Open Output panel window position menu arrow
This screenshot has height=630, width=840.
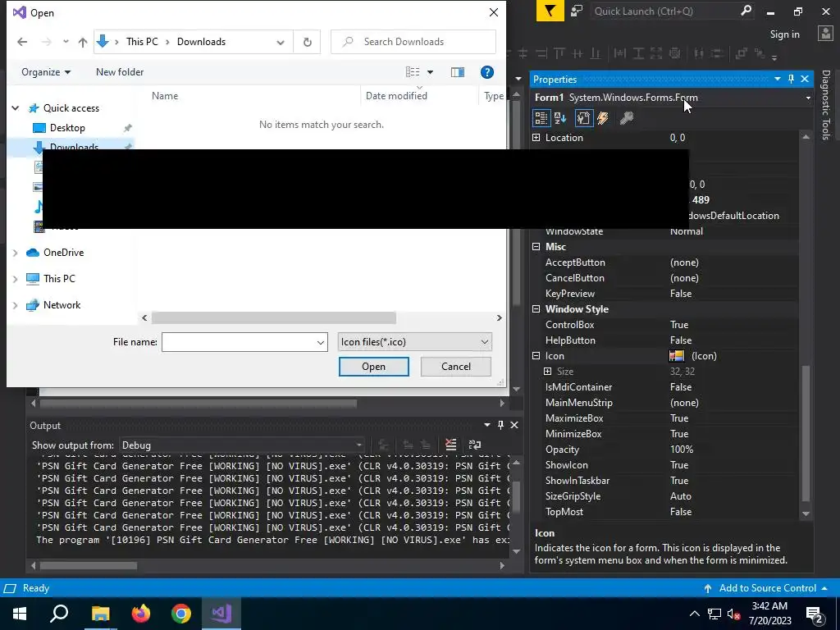pyautogui.click(x=487, y=425)
